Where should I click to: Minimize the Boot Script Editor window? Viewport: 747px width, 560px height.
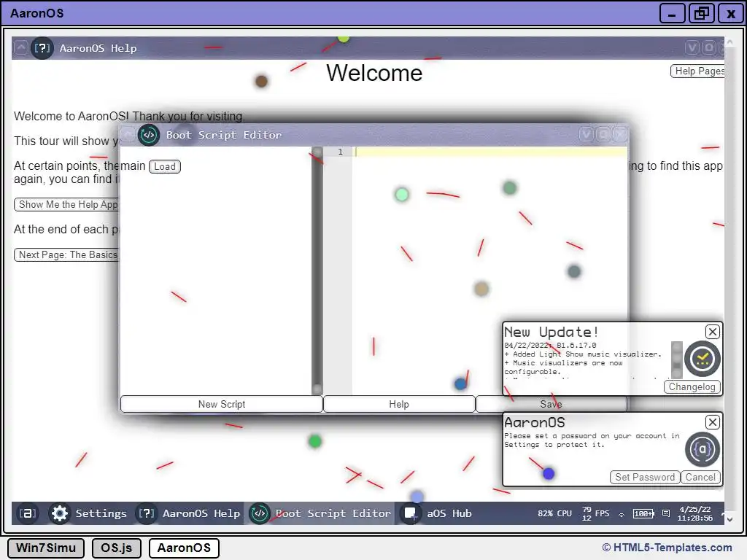click(587, 135)
